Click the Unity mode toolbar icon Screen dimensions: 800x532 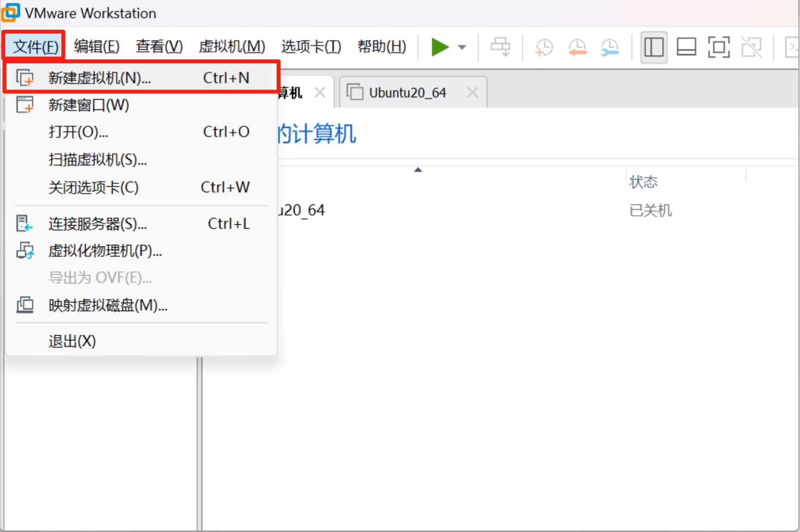click(x=751, y=47)
